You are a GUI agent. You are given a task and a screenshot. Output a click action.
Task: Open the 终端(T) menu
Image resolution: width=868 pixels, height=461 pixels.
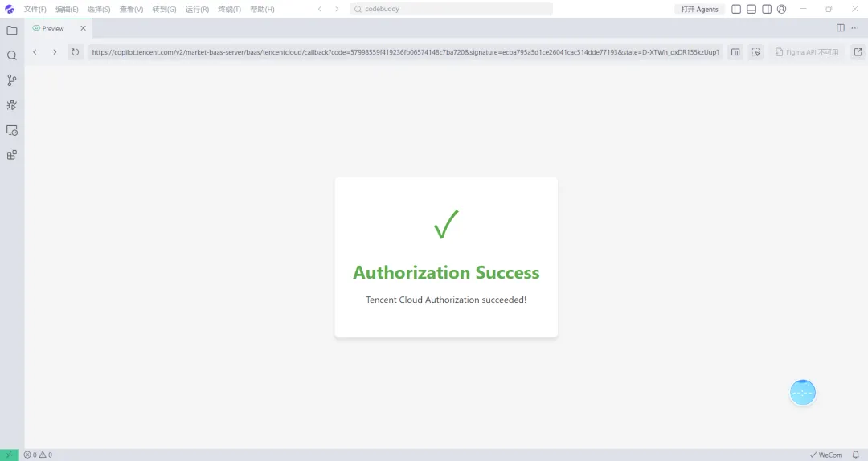pos(230,9)
